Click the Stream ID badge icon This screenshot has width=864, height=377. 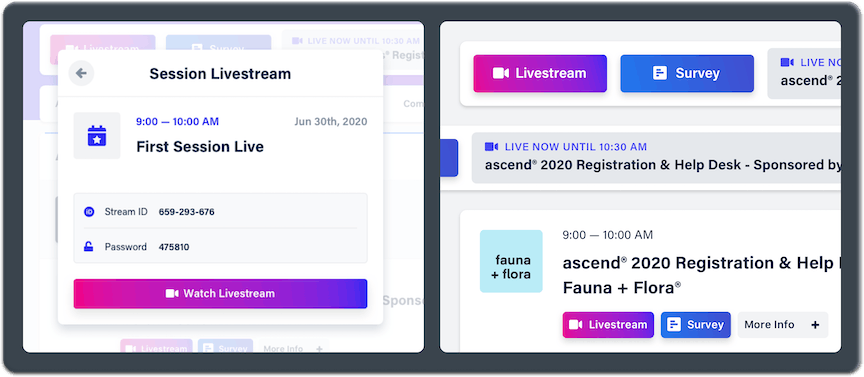89,212
